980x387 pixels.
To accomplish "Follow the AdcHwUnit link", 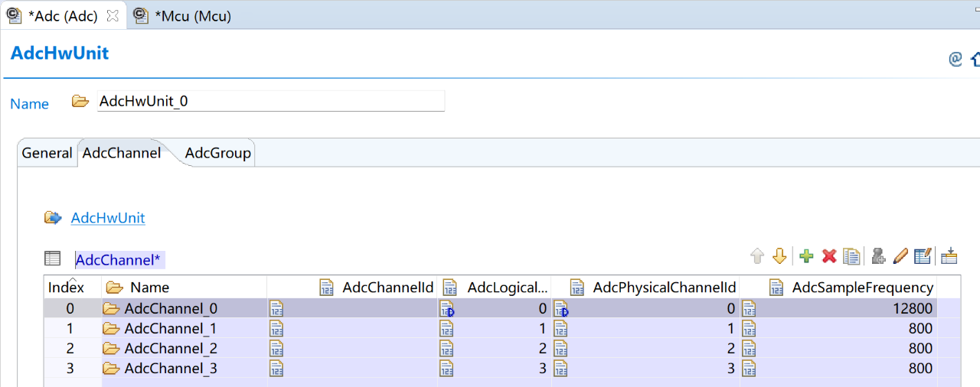I will coord(108,218).
